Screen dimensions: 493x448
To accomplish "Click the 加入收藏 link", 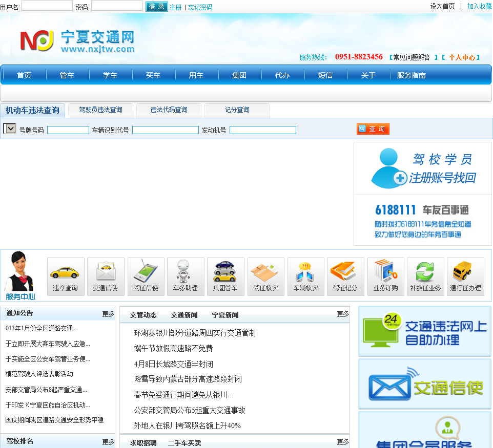I will click(x=479, y=6).
